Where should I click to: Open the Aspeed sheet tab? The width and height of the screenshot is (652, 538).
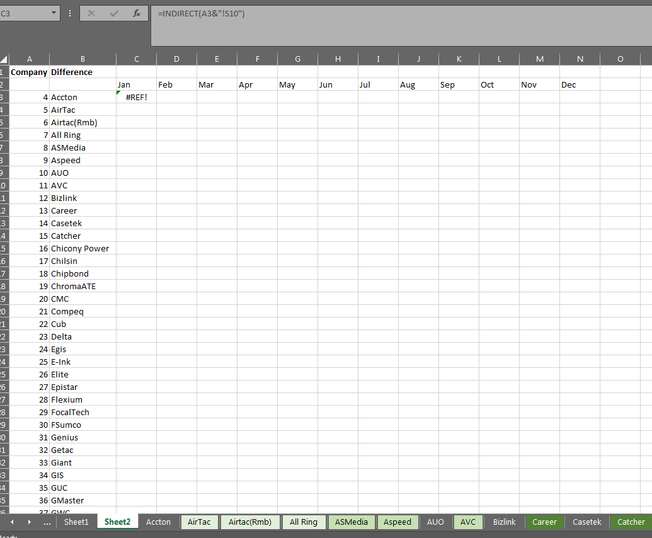[x=397, y=522]
